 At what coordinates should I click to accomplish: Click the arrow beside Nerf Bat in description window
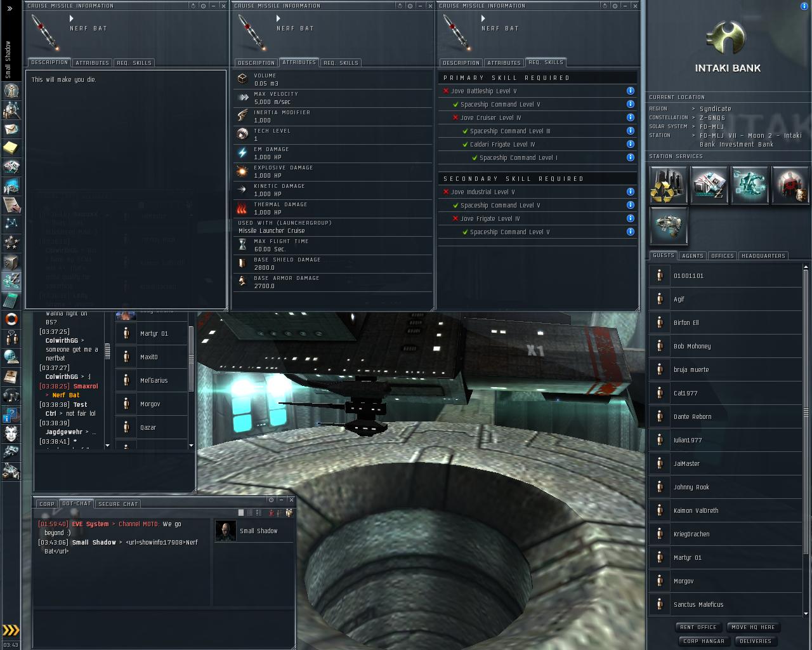(x=72, y=19)
